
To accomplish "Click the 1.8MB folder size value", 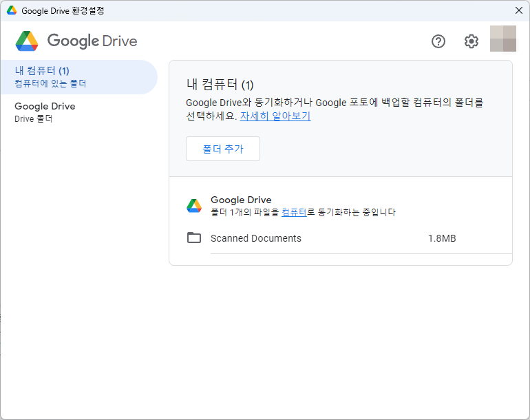I will point(442,238).
